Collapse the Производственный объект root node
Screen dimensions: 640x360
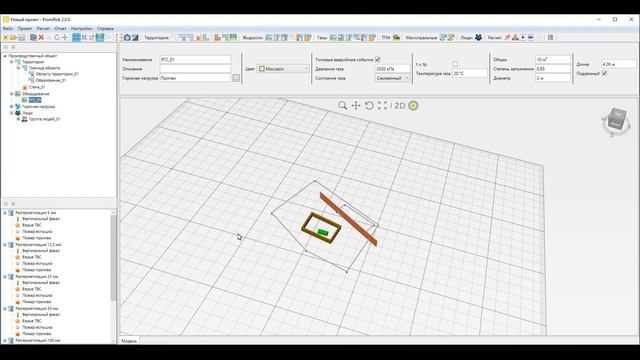point(5,56)
